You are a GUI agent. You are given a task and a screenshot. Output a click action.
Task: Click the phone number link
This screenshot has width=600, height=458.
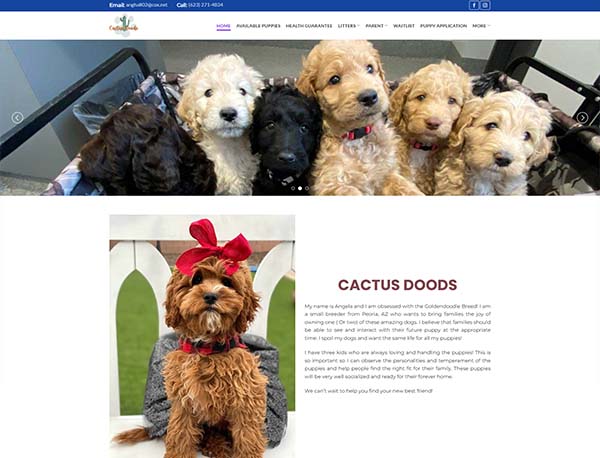[x=205, y=5]
